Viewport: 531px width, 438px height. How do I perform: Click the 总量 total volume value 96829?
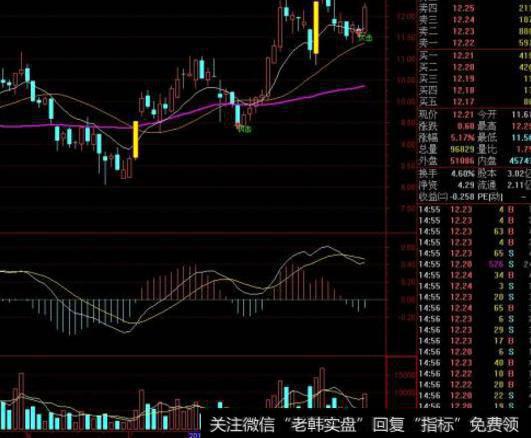[x=462, y=149]
